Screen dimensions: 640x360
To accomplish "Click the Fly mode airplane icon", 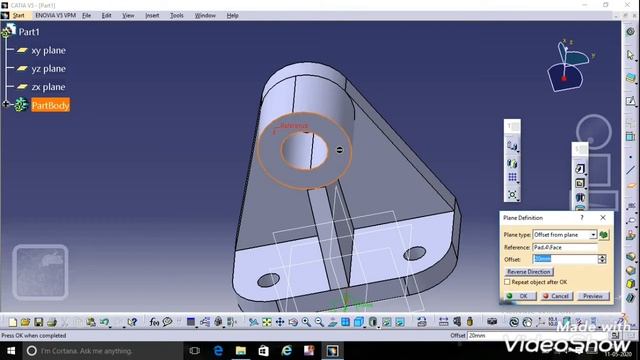I will pos(253,322).
